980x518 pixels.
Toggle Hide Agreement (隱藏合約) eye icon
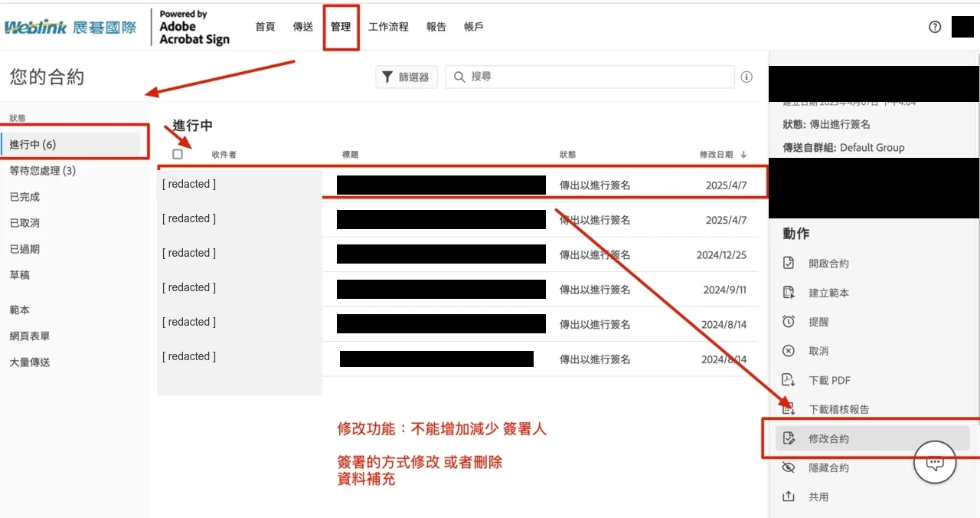click(789, 467)
